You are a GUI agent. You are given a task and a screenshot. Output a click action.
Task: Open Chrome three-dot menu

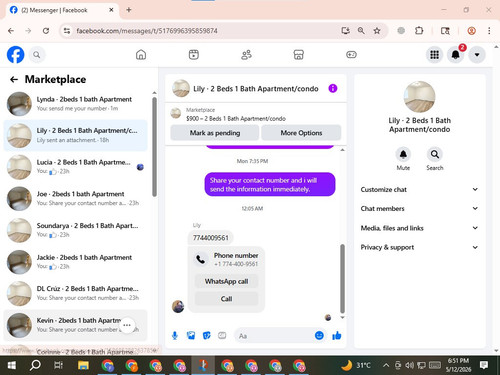(489, 31)
